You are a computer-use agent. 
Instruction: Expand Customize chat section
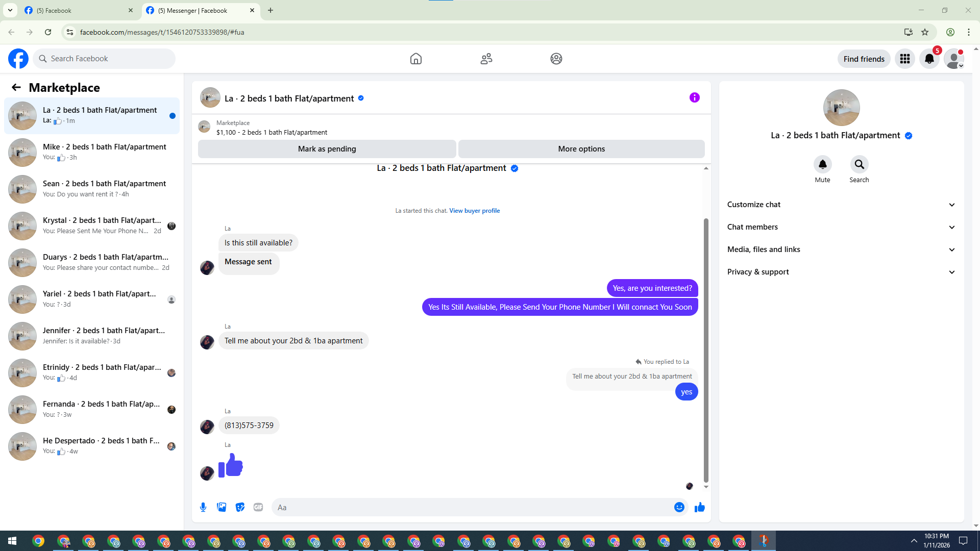click(x=841, y=205)
